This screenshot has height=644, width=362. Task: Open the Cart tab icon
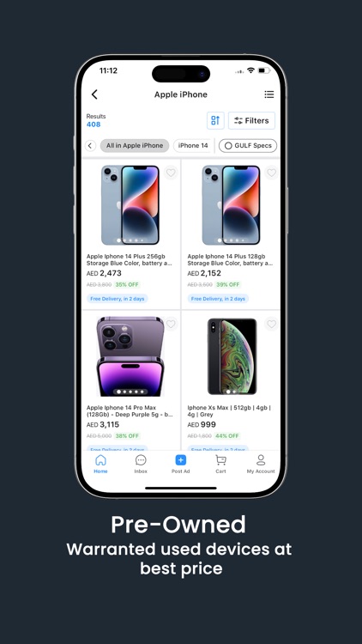[220, 460]
